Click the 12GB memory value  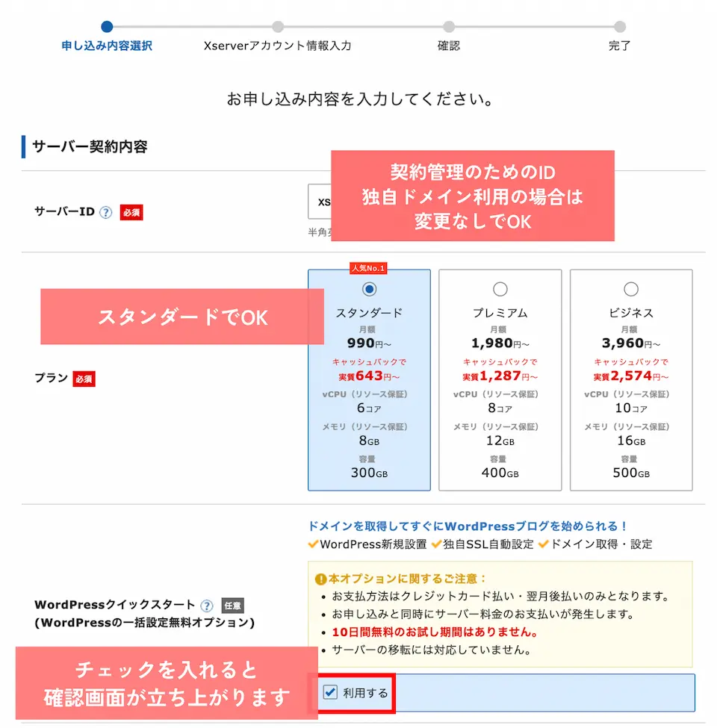(x=500, y=441)
